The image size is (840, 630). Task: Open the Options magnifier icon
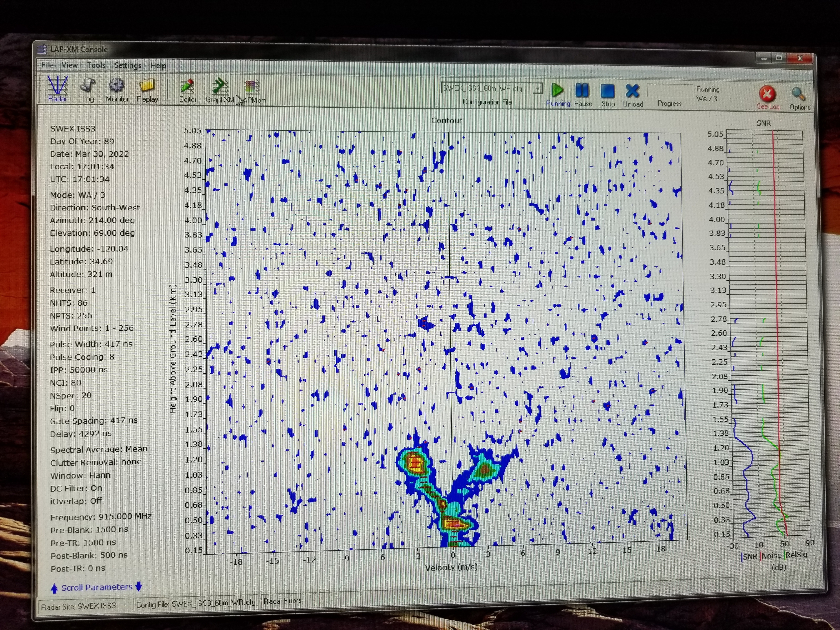(x=798, y=95)
